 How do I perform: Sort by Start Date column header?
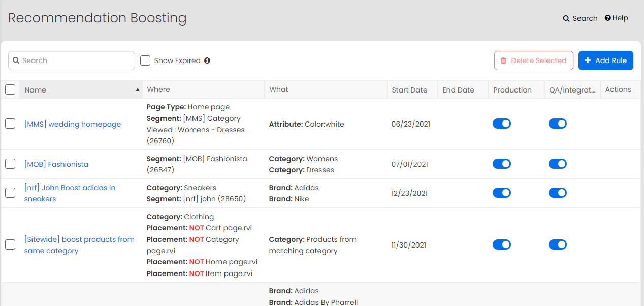[412, 89]
